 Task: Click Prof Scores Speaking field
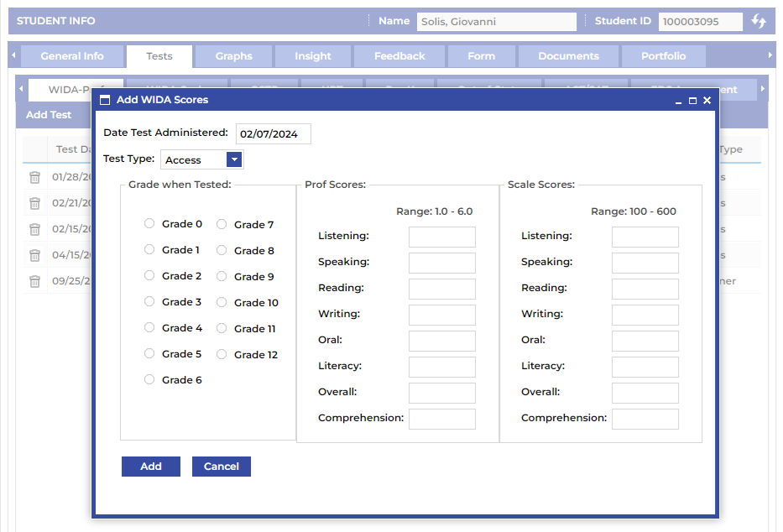[442, 263]
